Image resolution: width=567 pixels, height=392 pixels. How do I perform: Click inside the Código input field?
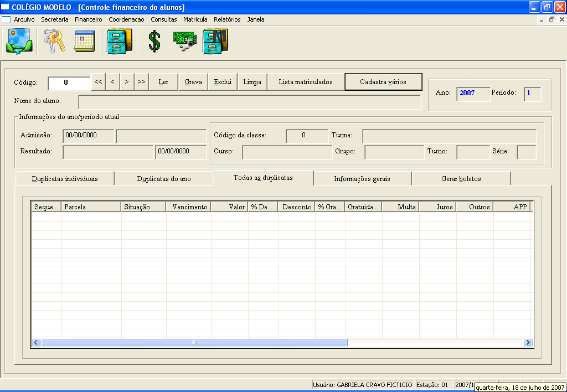(69, 83)
